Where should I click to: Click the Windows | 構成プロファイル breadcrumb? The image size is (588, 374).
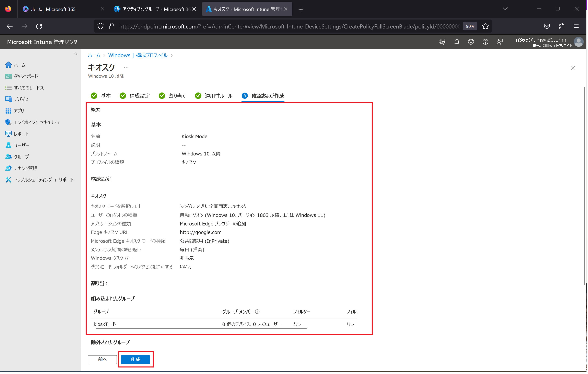[138, 56]
